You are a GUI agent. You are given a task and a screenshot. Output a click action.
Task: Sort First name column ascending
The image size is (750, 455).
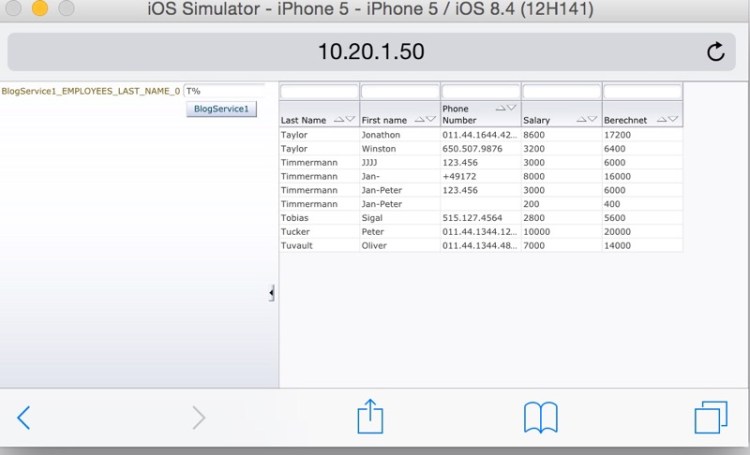tap(419, 119)
